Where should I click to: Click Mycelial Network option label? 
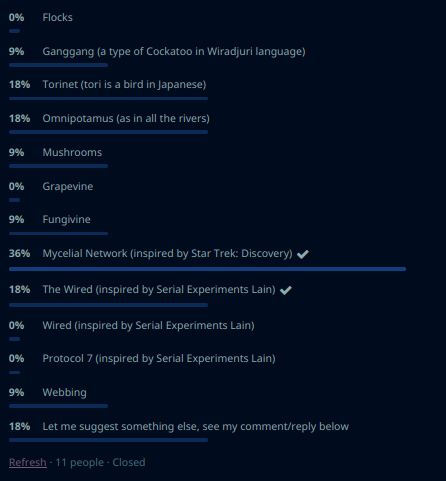tap(167, 253)
